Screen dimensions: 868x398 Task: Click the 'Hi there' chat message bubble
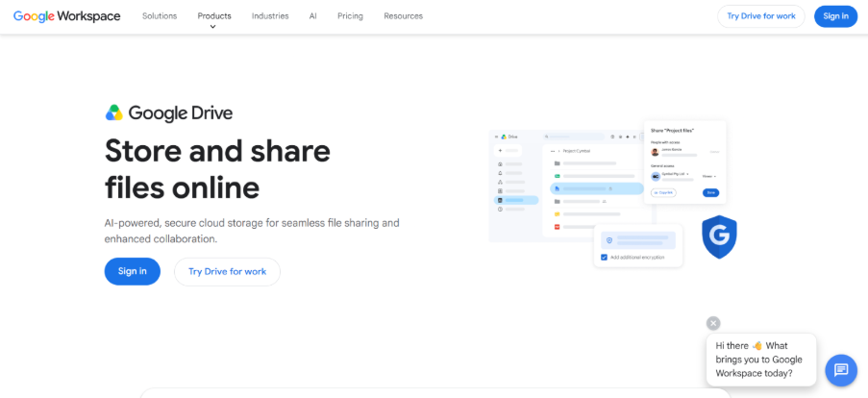tap(761, 360)
